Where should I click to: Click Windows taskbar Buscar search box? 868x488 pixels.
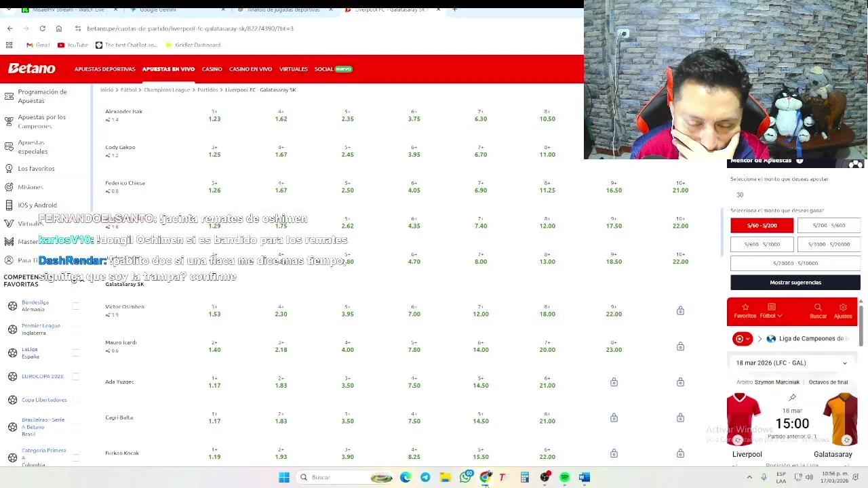pyautogui.click(x=346, y=477)
